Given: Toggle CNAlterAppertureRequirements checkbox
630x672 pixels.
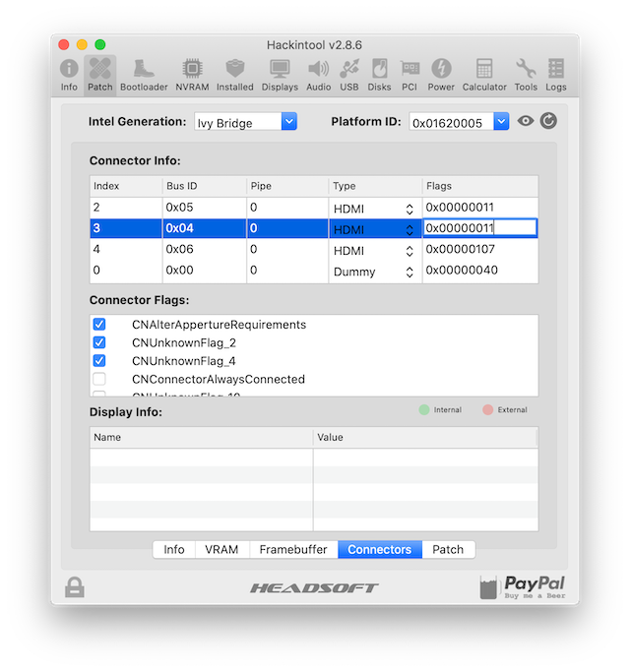Looking at the screenshot, I should (x=99, y=325).
